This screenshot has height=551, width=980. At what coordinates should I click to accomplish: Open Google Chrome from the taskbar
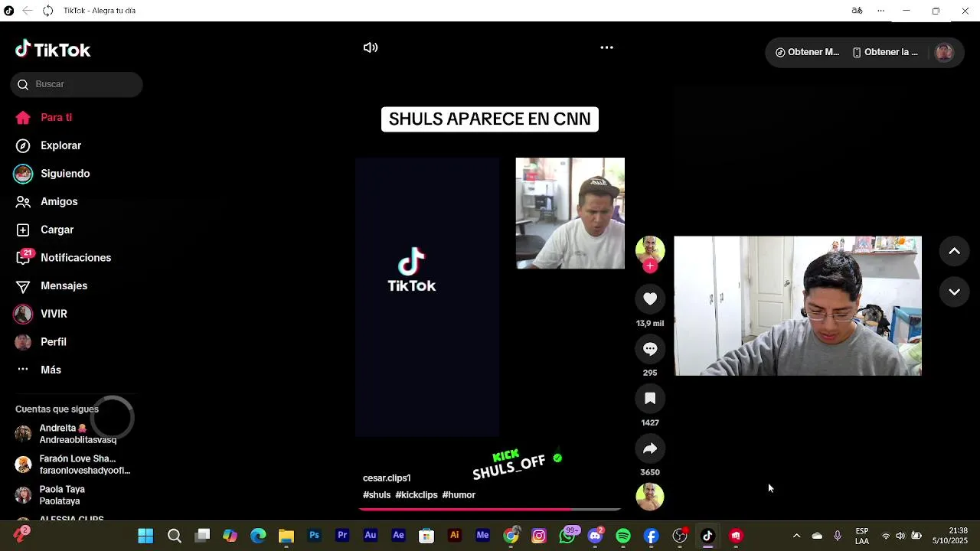tap(511, 536)
